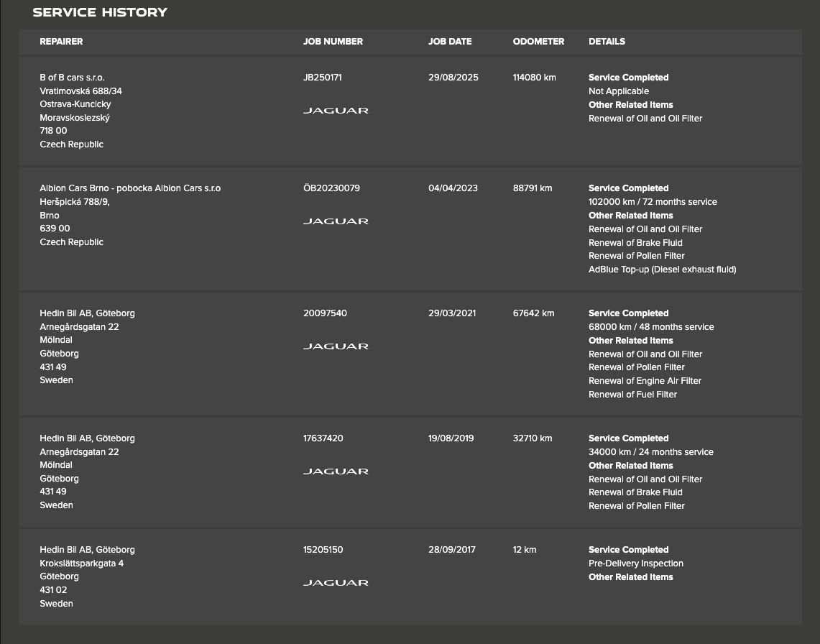Click the Pre-Delivery Inspection detail

(x=636, y=563)
